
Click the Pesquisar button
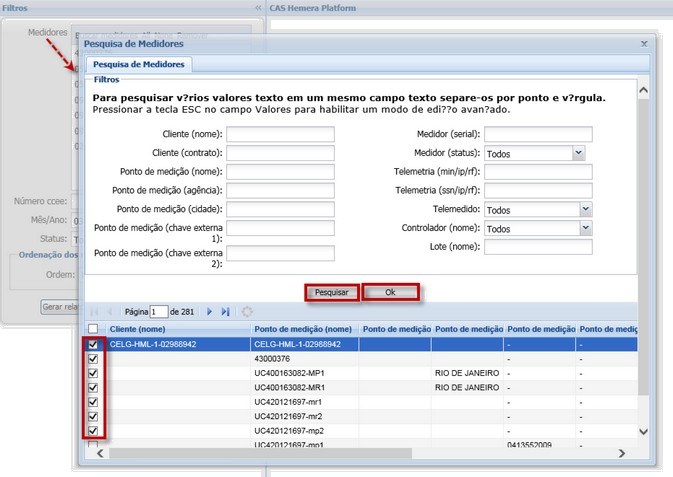point(331,293)
